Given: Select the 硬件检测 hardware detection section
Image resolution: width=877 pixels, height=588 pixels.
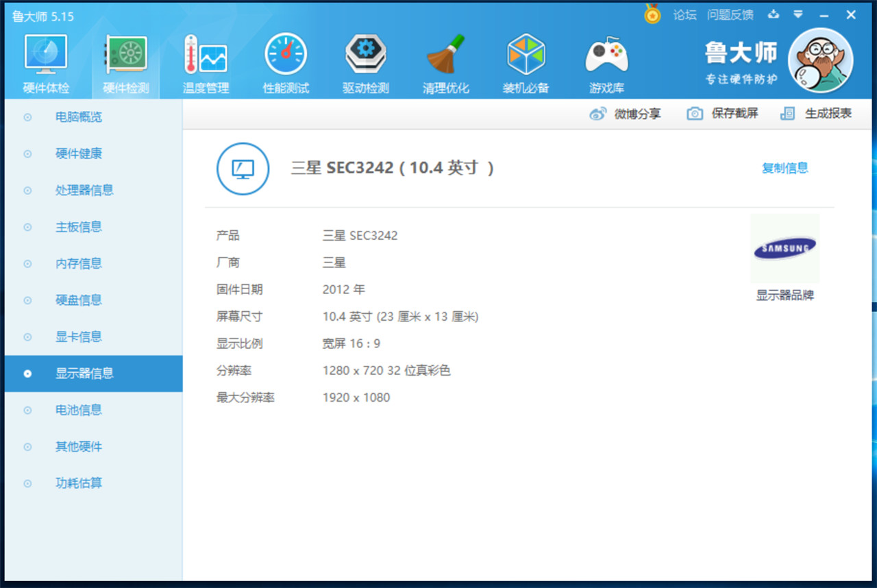Looking at the screenshot, I should 126,64.
